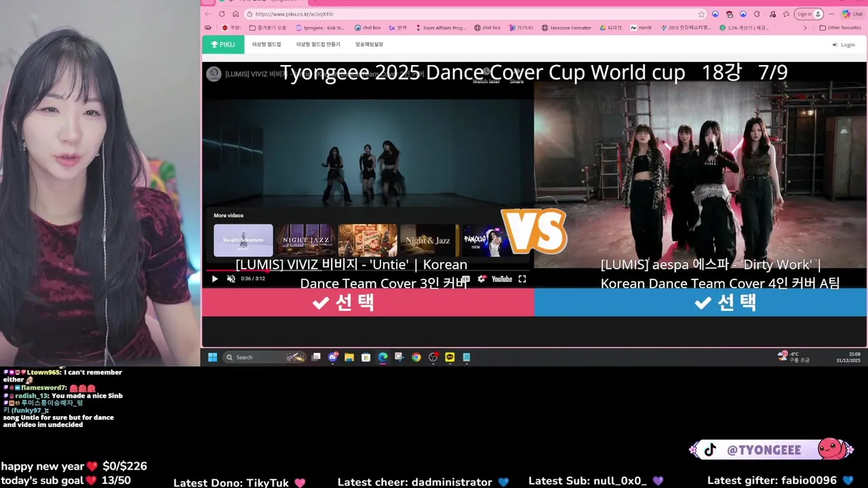Click the YouTube logo in the player
This screenshot has height=488, width=868.
[x=502, y=279]
